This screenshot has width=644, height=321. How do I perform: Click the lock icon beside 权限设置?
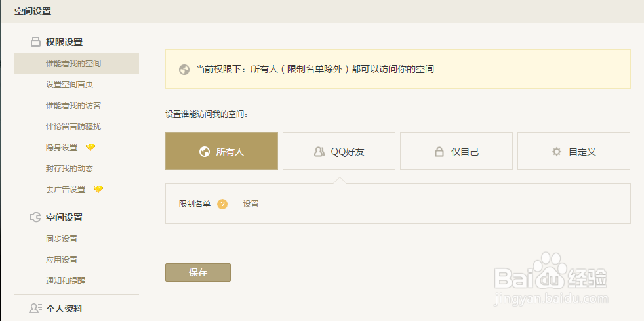(x=35, y=42)
